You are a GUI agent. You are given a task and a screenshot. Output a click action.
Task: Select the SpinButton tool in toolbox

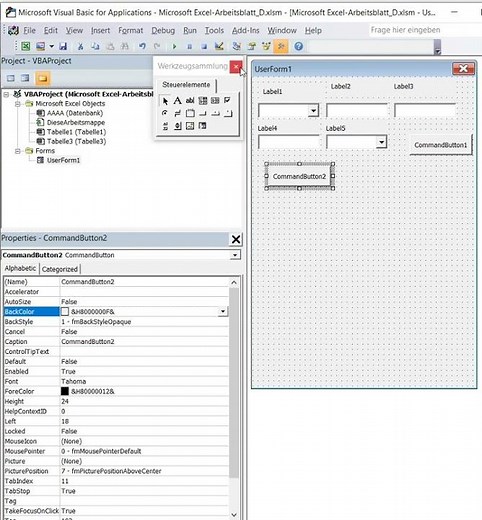pos(178,126)
